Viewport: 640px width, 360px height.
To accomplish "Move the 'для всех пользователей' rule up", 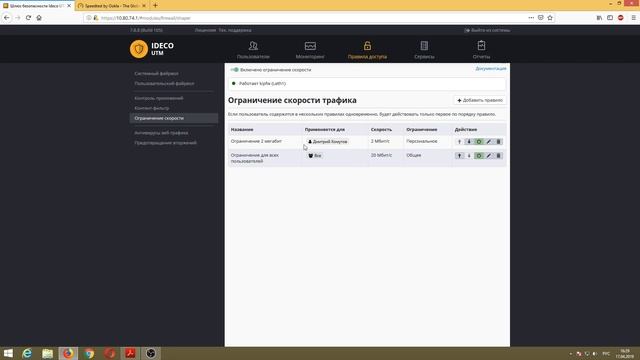I will [459, 156].
